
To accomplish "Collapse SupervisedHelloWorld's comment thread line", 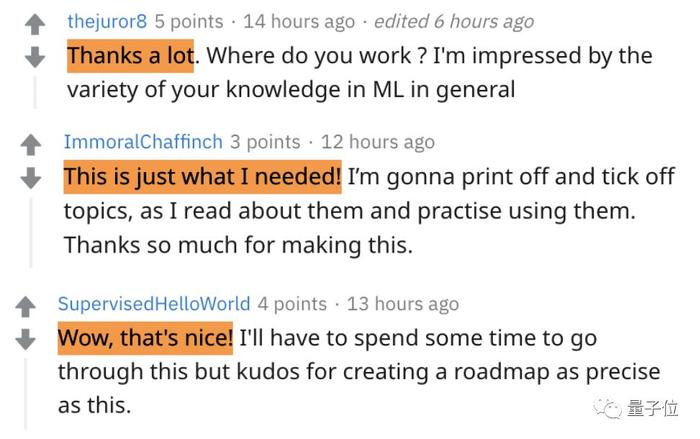I will pos(25,393).
